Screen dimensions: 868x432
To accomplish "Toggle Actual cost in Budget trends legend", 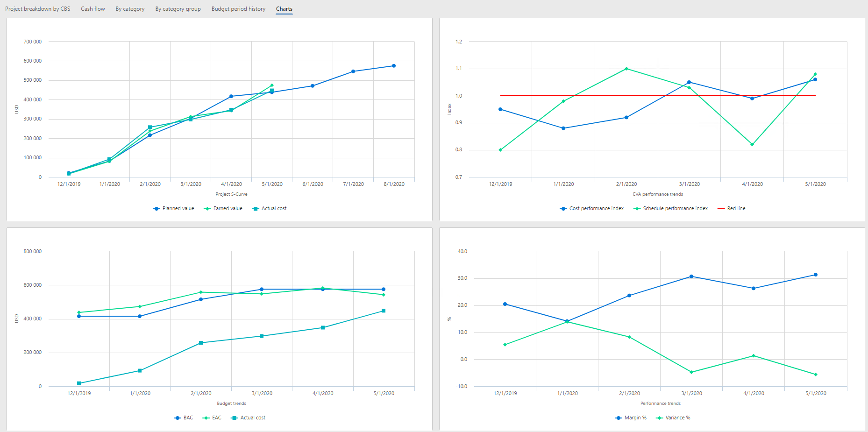I will click(x=248, y=418).
